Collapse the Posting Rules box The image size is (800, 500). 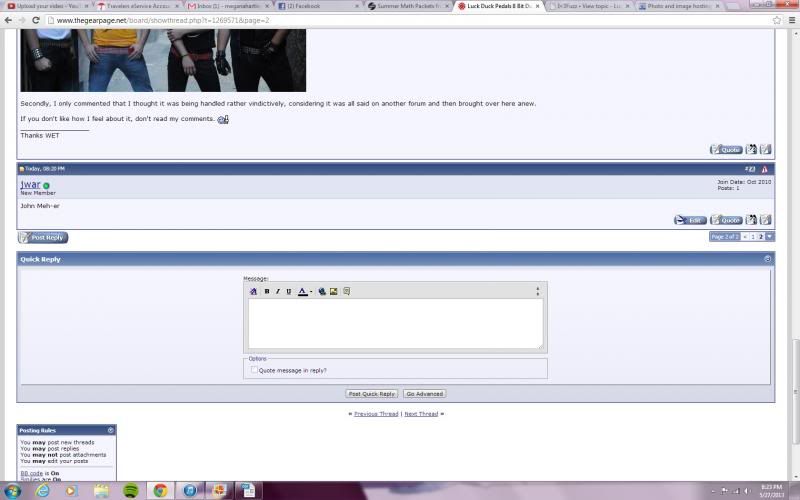coord(111,430)
